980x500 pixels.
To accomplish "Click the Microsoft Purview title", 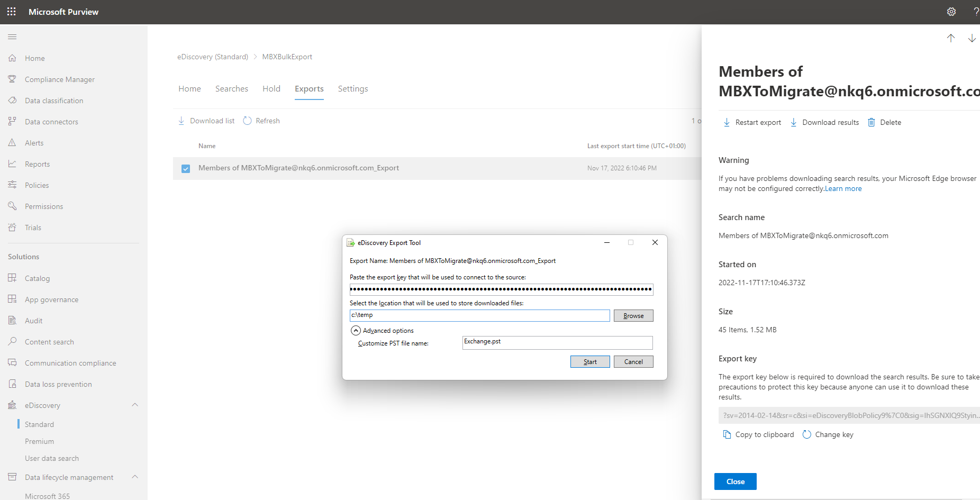I will [63, 12].
